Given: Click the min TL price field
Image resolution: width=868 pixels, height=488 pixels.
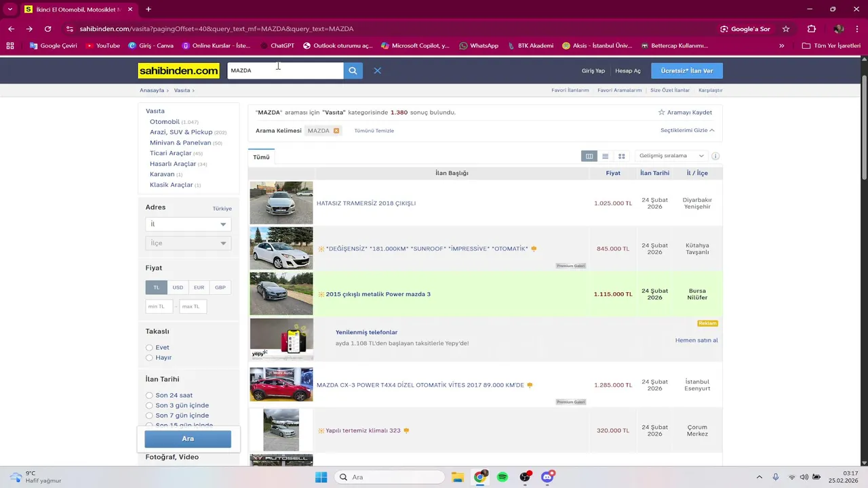Looking at the screenshot, I should (x=159, y=306).
